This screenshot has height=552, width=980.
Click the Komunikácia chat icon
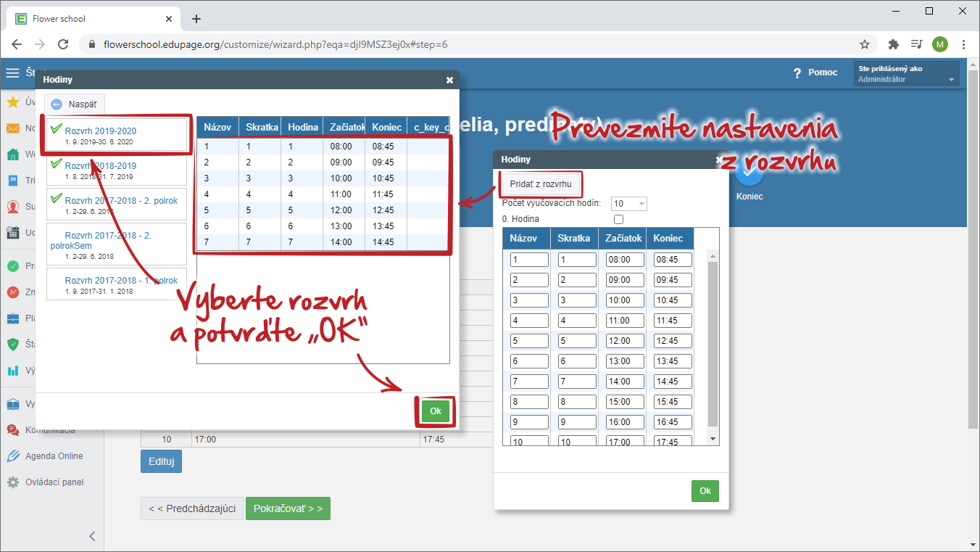coord(12,430)
